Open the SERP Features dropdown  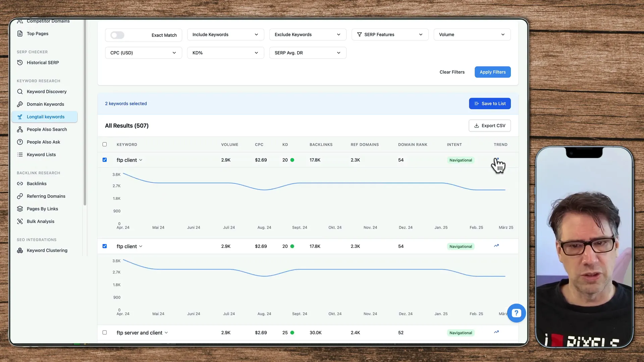click(x=390, y=35)
